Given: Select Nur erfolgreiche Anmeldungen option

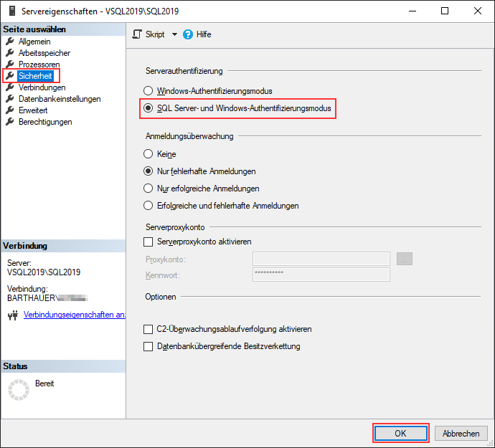Looking at the screenshot, I should 148,189.
